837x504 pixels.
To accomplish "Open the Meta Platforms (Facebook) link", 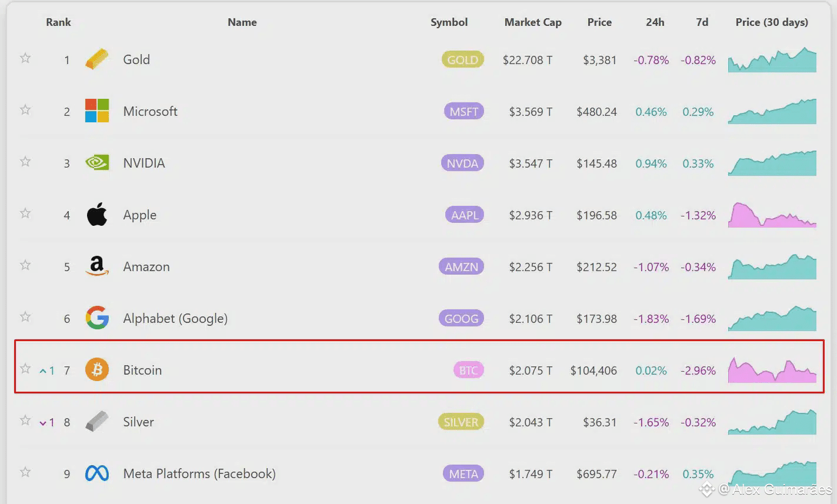I will point(199,474).
